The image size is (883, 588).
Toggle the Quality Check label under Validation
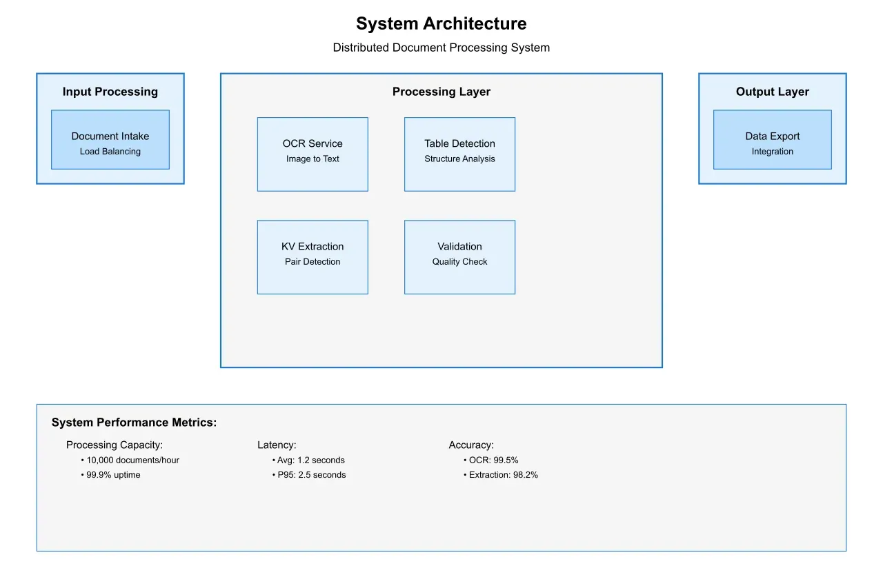coord(459,261)
